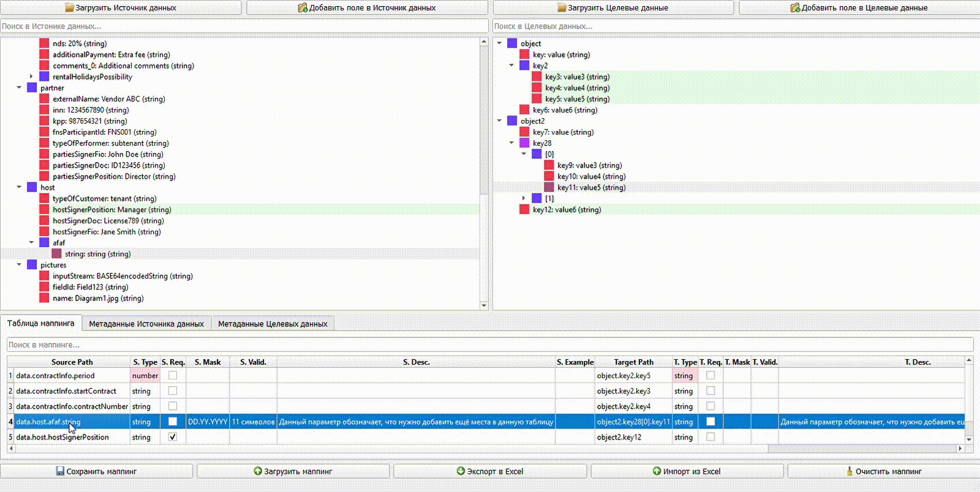Click the floppy disk icon on Сохранить маппинг

pyautogui.click(x=60, y=471)
